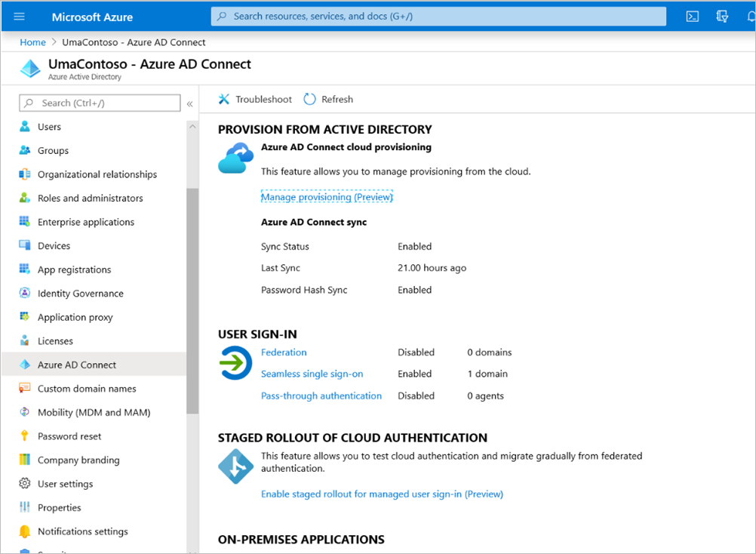Open Groups via its sidebar icon
756x554 pixels.
[26, 150]
